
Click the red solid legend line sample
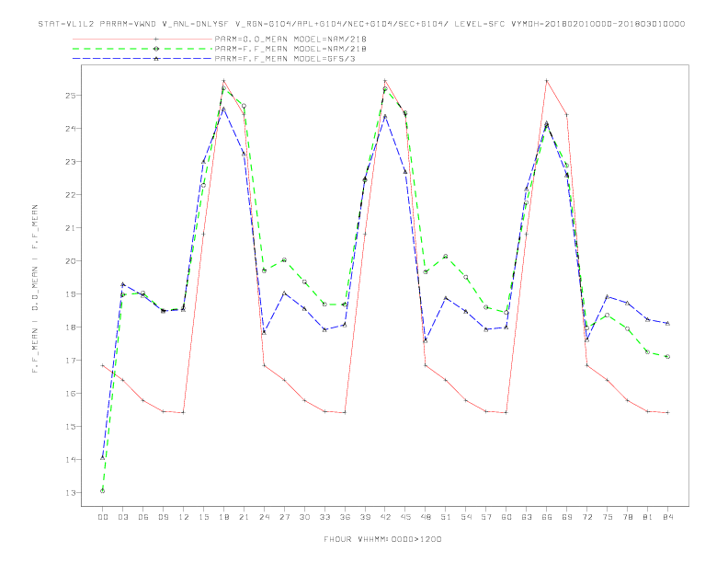pos(142,39)
